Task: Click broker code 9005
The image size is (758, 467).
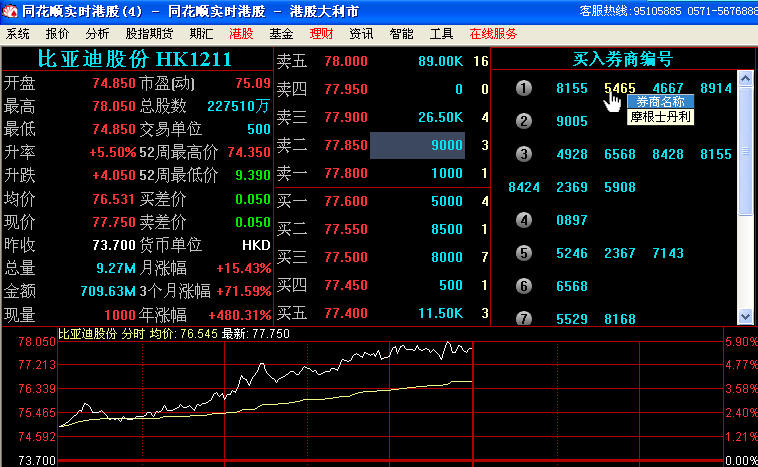Action: [x=572, y=121]
